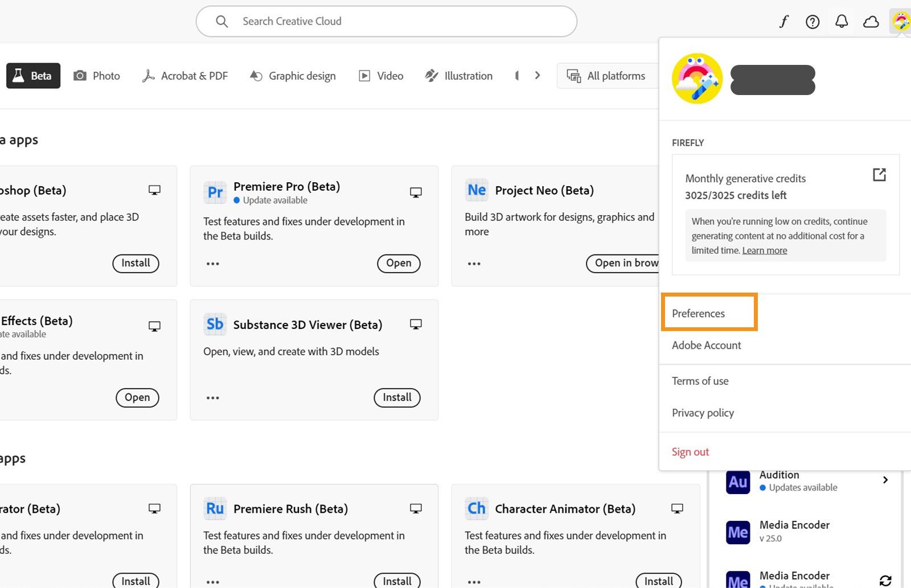Screen dimensions: 911x588
Task: Expand Audition updates with the chevron
Action: [885, 480]
